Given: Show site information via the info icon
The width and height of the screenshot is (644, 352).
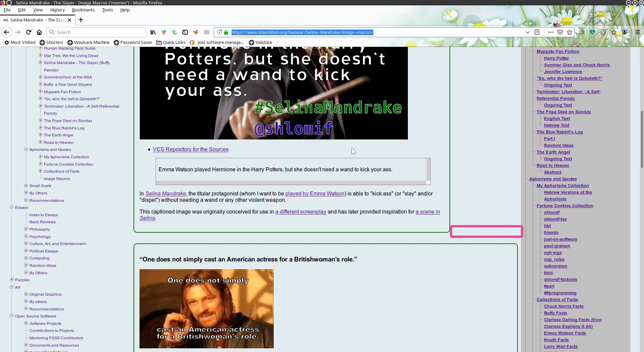Looking at the screenshot, I should tap(219, 32).
